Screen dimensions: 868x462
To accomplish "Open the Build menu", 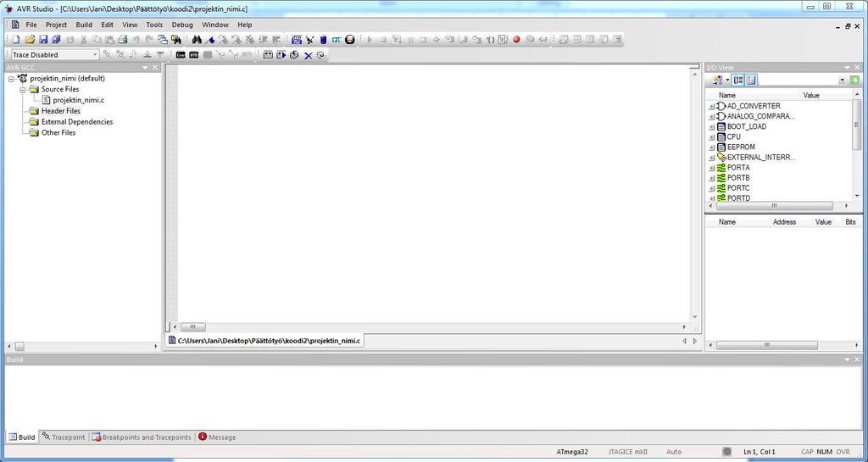I will 84,25.
